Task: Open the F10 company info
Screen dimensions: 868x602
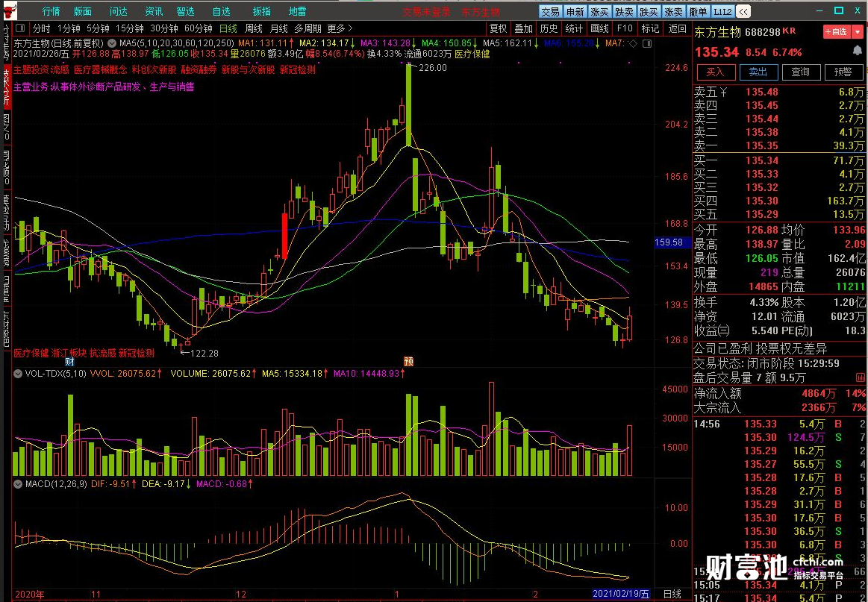Action: [625, 28]
